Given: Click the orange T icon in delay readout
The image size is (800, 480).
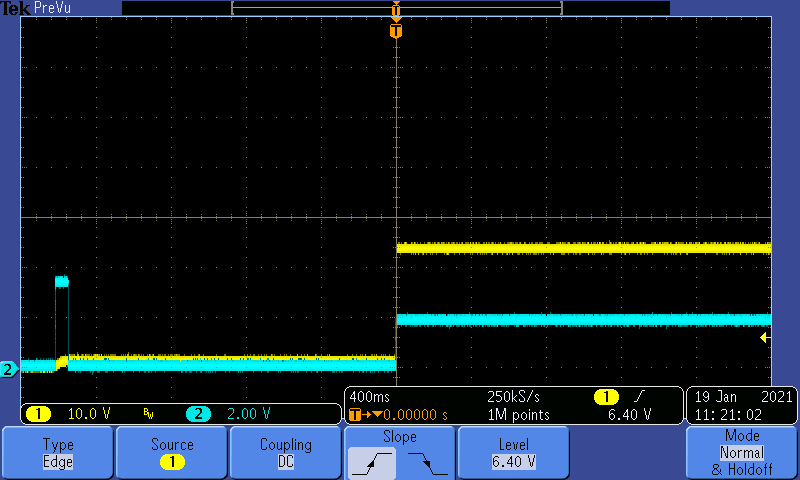Looking at the screenshot, I should click(x=355, y=415).
